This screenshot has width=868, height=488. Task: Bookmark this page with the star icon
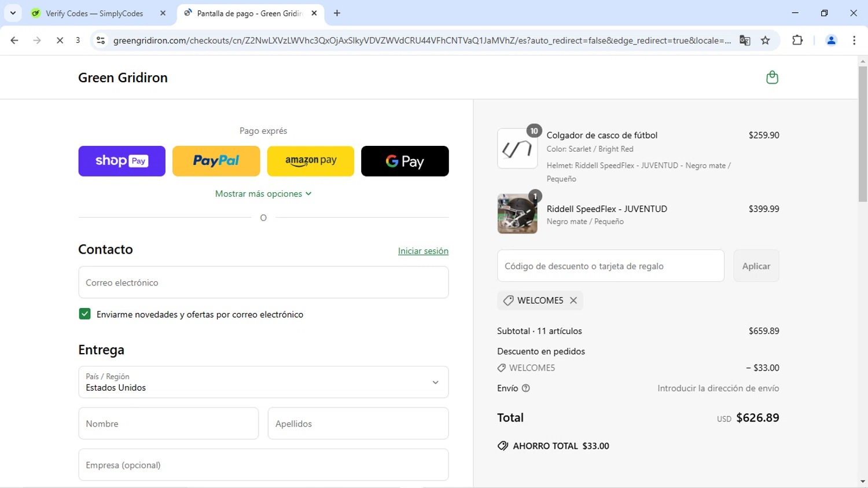[766, 41]
